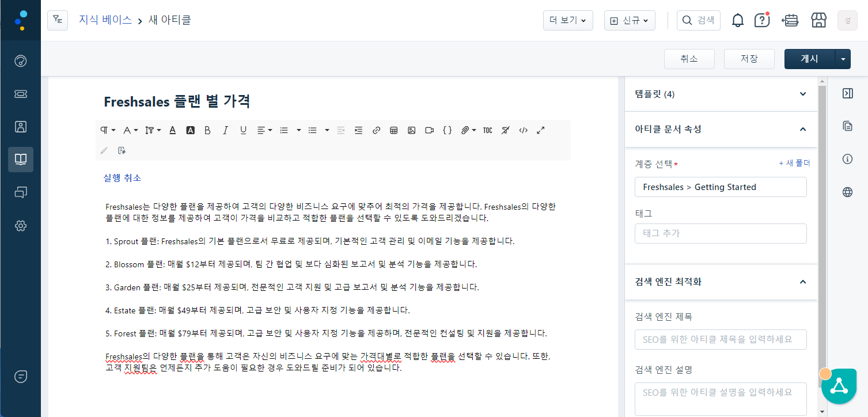Click the AI writing assistant icon
Viewport: 868px width, 417px height.
[122, 150]
